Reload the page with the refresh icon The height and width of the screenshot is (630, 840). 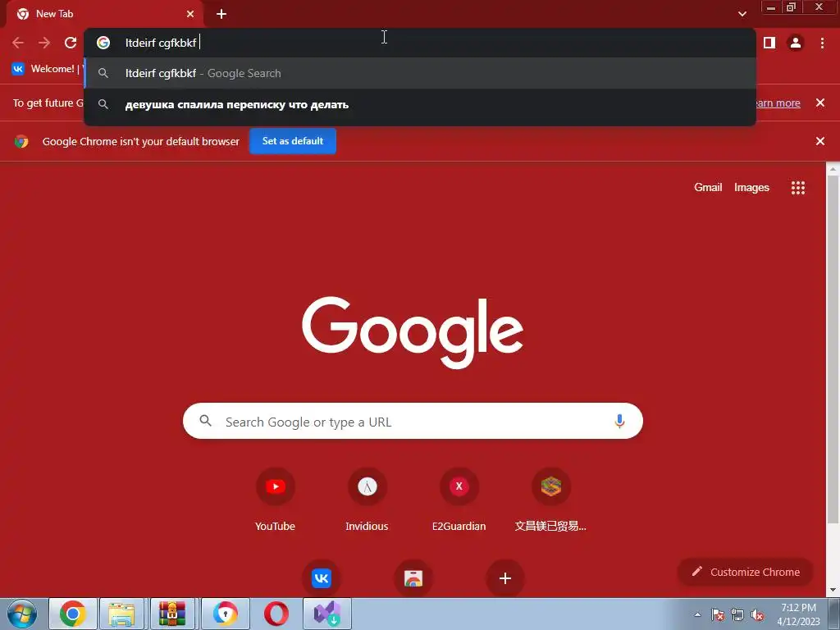71,43
